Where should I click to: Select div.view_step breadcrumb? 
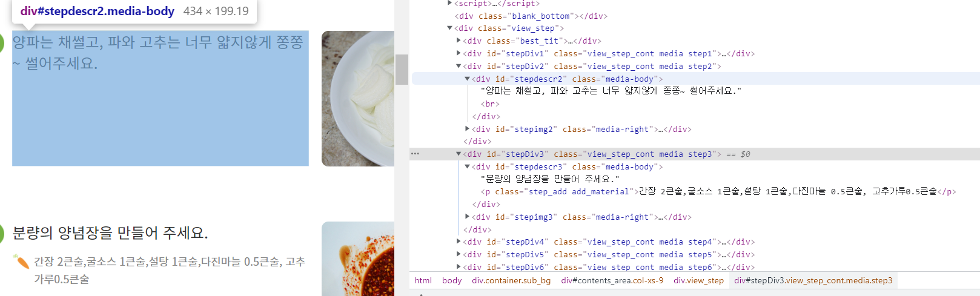tap(698, 280)
